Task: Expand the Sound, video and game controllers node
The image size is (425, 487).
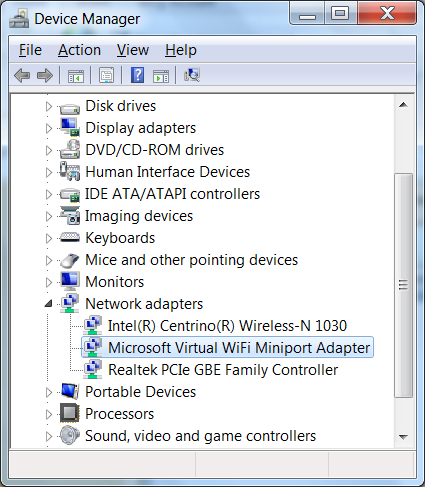Action: pos(49,436)
